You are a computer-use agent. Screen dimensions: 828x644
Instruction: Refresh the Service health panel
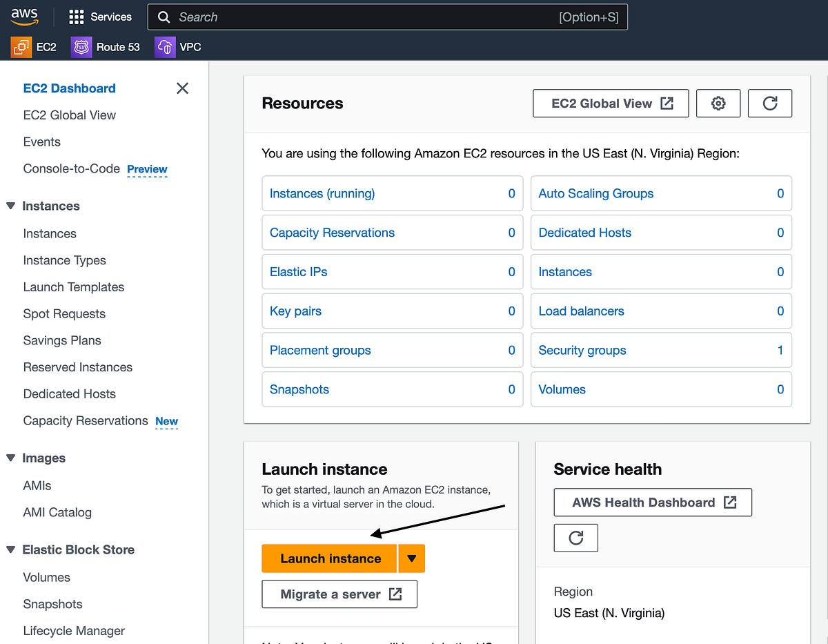pyautogui.click(x=575, y=538)
